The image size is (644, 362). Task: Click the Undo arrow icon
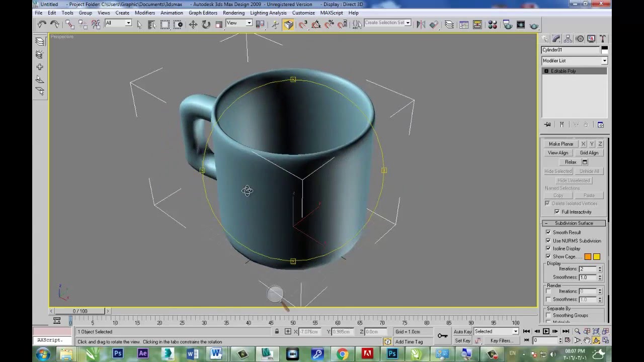coord(42,24)
